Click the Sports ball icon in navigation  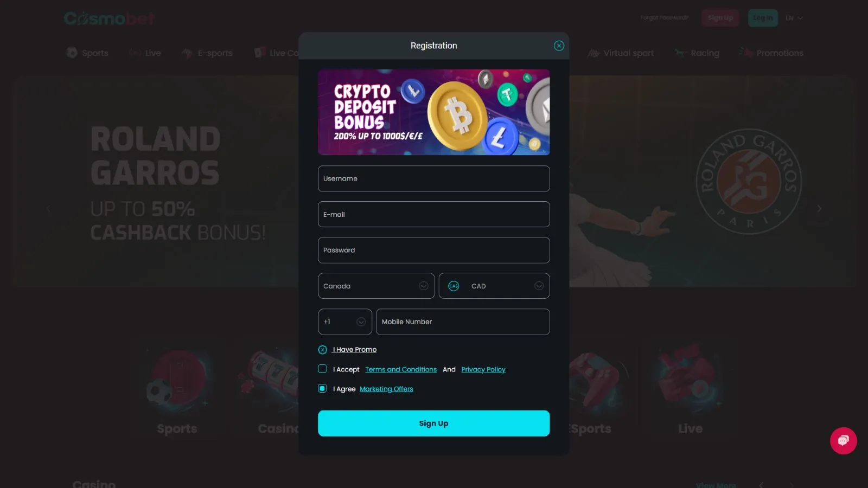coord(72,53)
